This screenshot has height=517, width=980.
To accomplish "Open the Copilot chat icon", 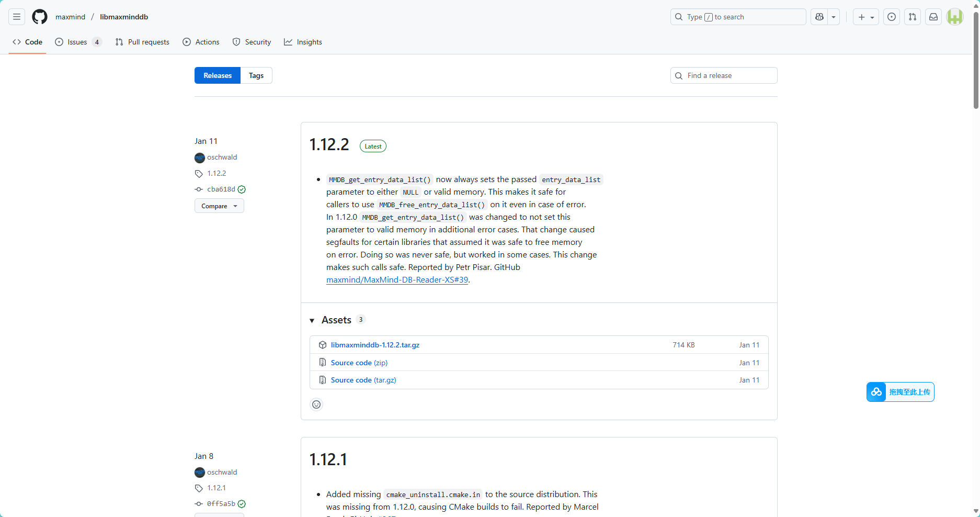I will [819, 17].
